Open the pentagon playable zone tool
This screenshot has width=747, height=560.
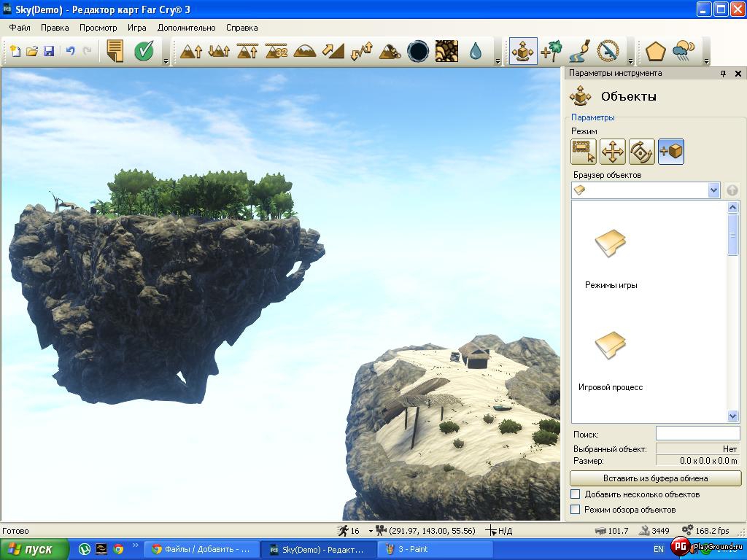coord(656,51)
